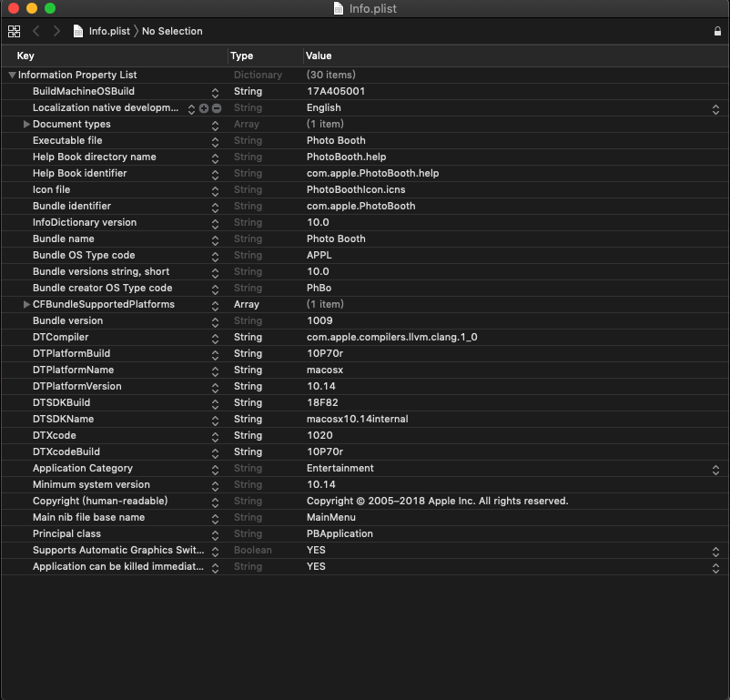
Task: Select the value com.apple.PhotoBooth.help
Action: tap(372, 173)
